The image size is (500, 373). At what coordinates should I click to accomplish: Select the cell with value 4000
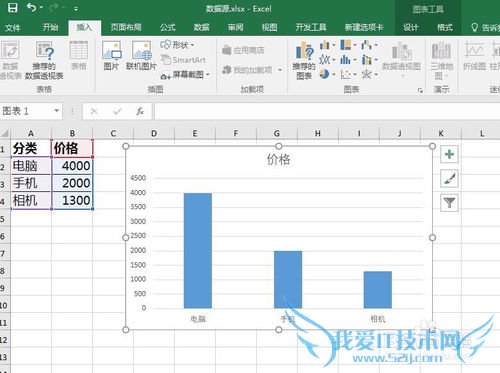[72, 166]
